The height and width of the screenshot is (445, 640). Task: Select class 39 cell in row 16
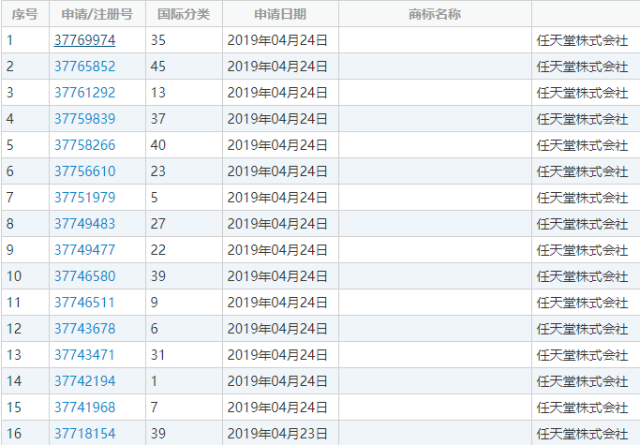click(184, 433)
